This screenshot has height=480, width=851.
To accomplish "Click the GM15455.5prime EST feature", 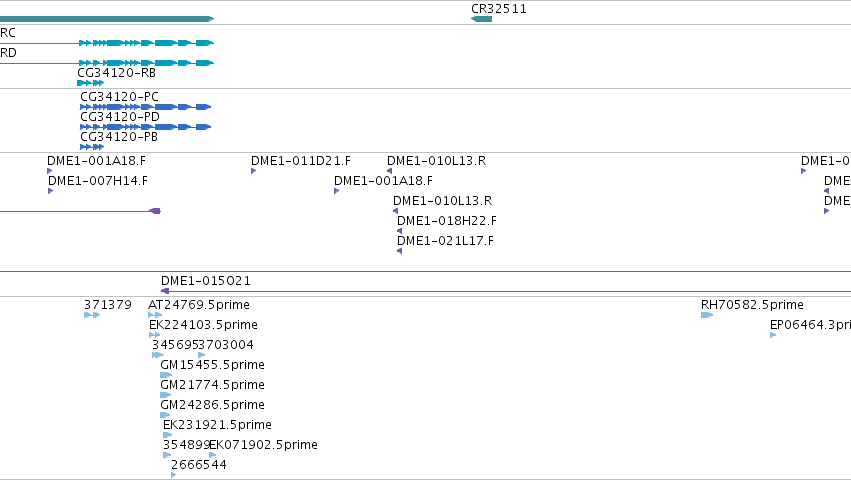I will coord(166,375).
